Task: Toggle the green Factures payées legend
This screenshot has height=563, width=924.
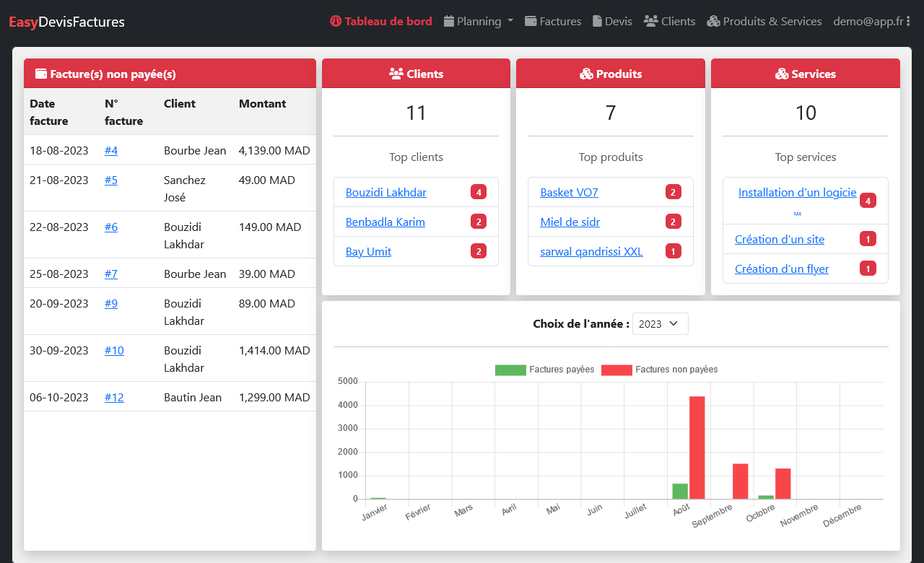Action: [510, 370]
